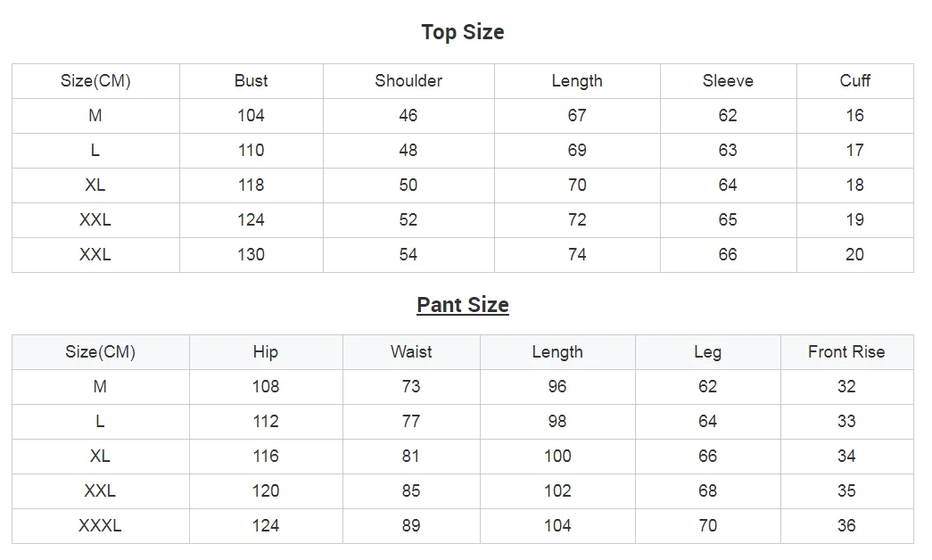
Task: Click the waist value 89 cell
Action: [x=411, y=526]
